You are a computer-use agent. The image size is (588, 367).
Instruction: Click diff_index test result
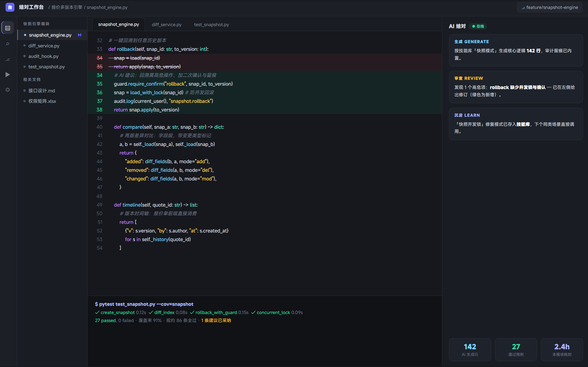click(x=168, y=313)
